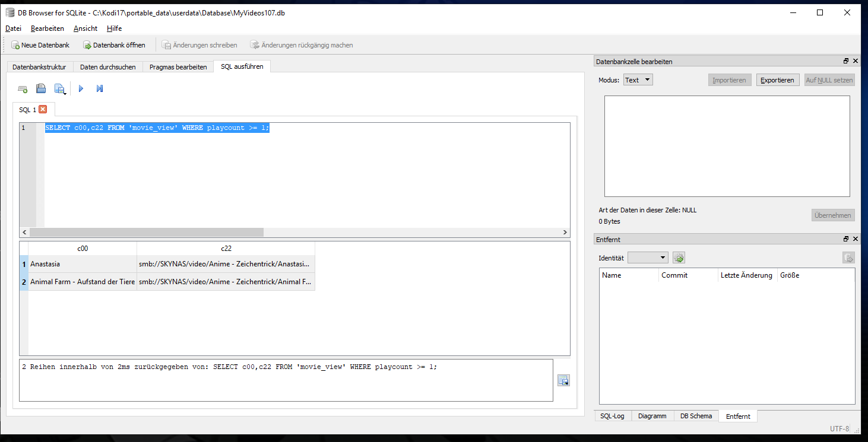Click the open SQL file icon

coord(41,88)
